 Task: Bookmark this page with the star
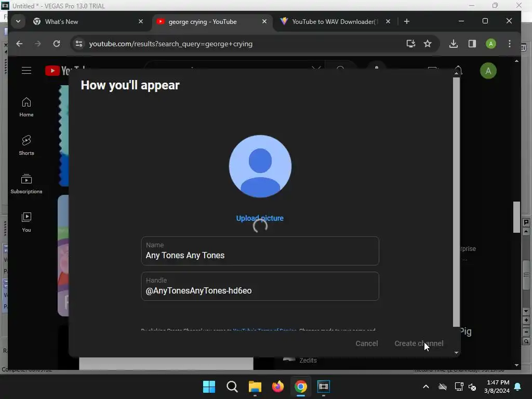428,44
